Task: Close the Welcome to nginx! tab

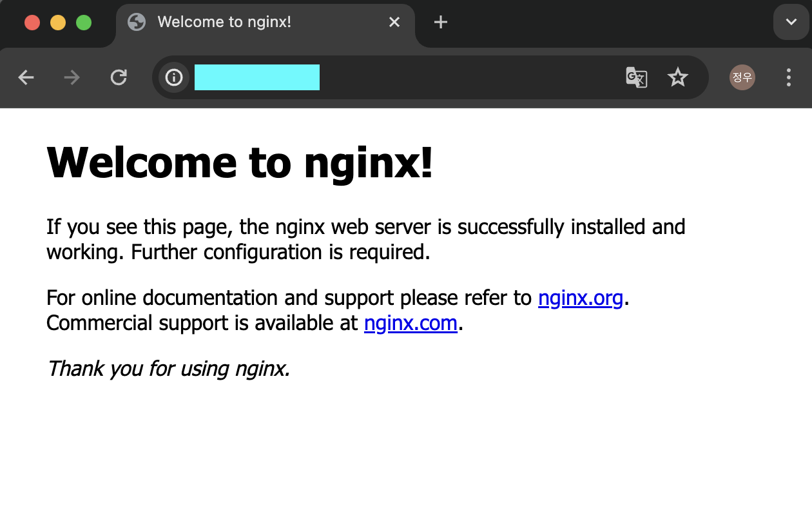Action: [x=394, y=23]
